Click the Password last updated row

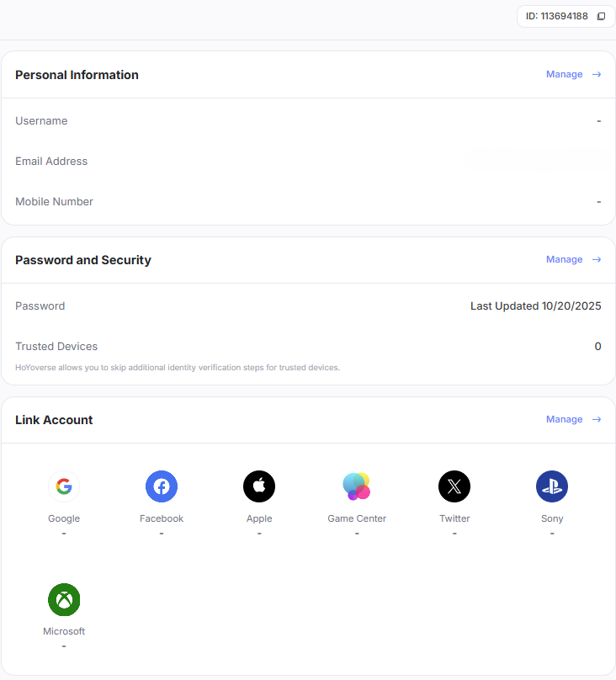point(308,306)
